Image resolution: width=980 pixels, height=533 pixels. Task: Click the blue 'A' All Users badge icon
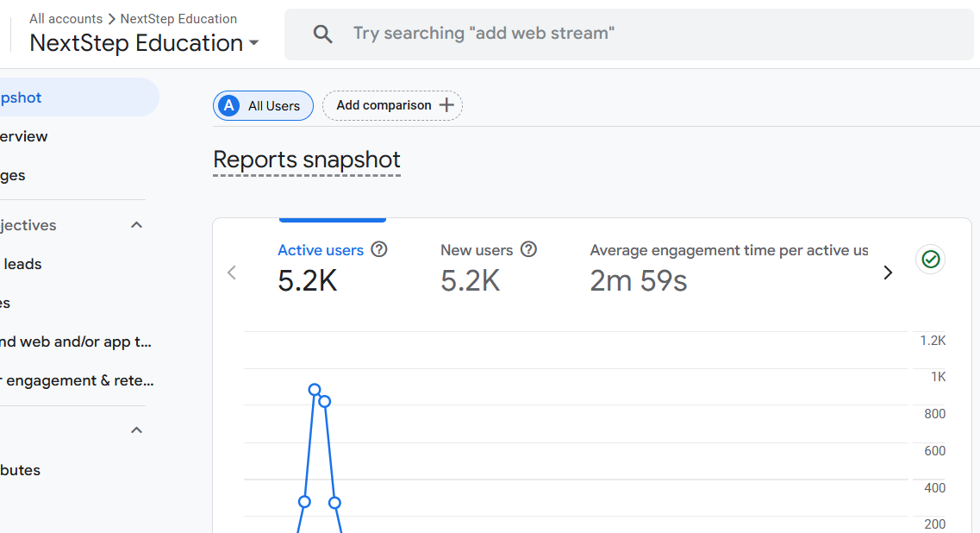coord(228,104)
